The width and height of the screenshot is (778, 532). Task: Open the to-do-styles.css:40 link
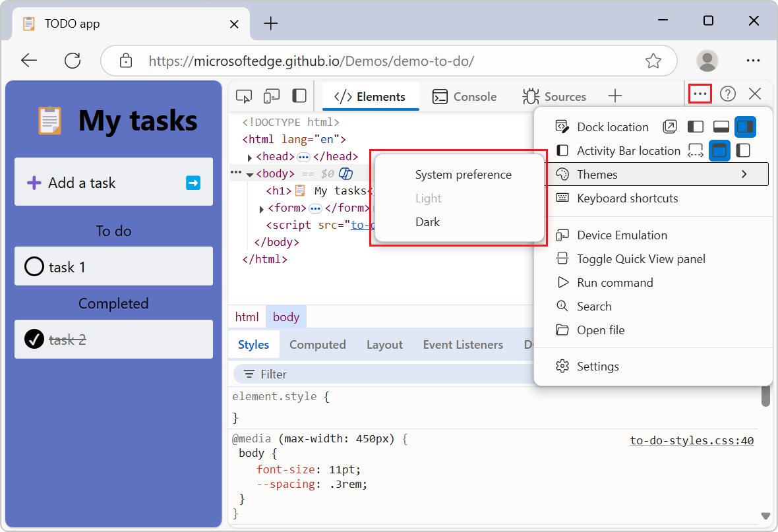[x=692, y=440]
